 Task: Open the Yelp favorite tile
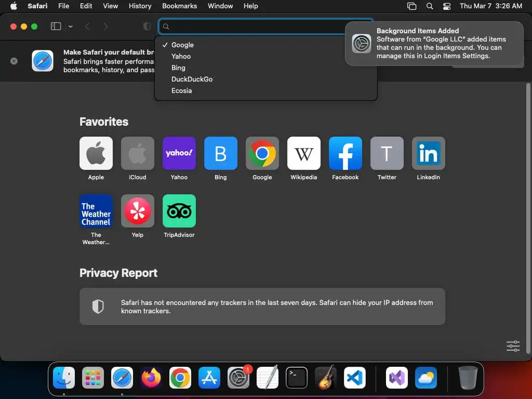[x=137, y=211]
